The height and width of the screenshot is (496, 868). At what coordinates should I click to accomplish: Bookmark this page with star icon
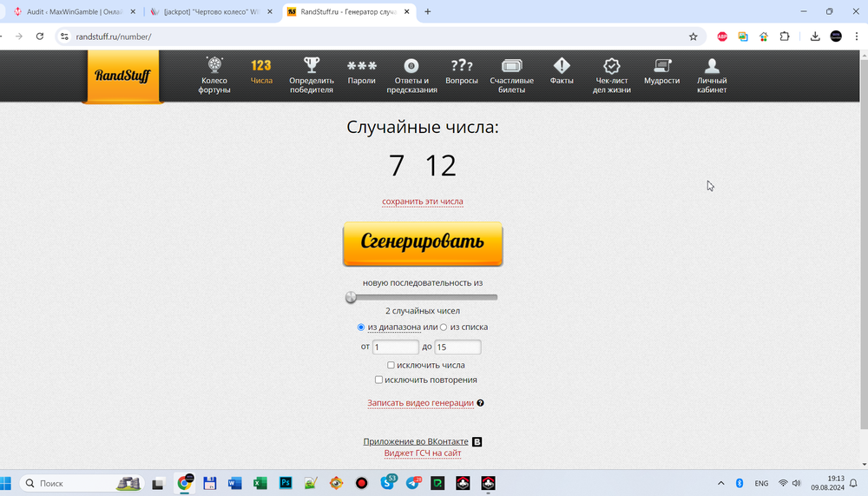[x=693, y=36]
